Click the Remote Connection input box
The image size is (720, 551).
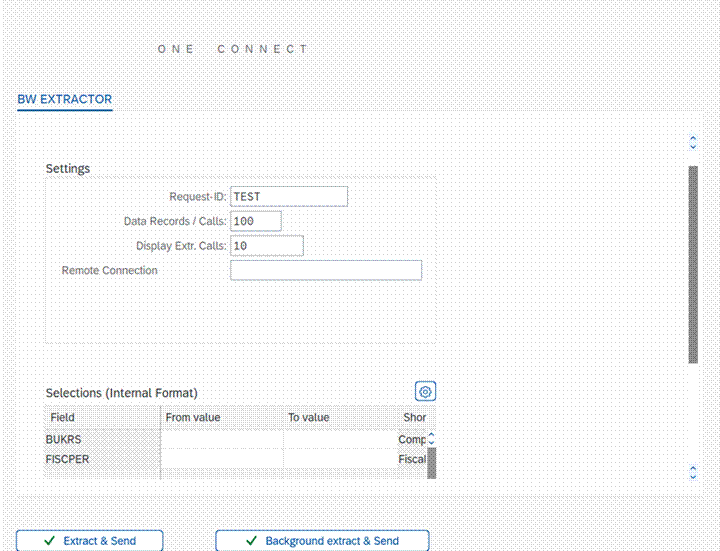click(326, 270)
